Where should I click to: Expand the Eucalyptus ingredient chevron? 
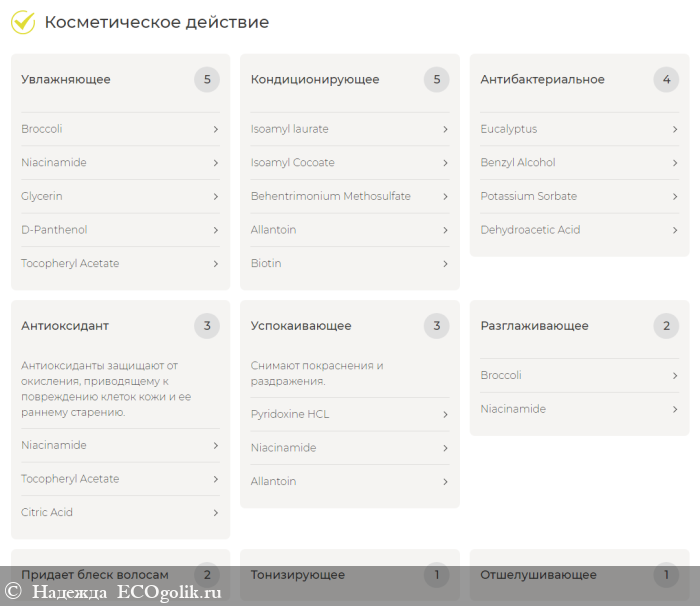[675, 130]
